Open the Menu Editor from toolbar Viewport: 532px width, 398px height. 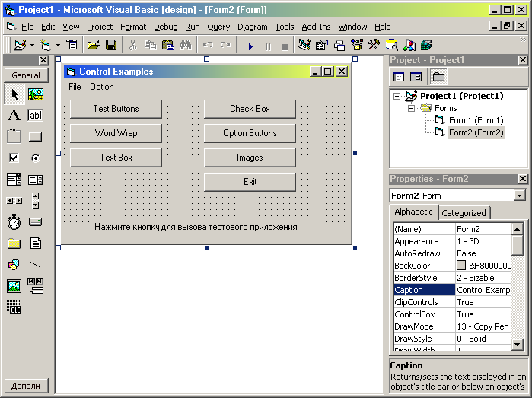72,45
